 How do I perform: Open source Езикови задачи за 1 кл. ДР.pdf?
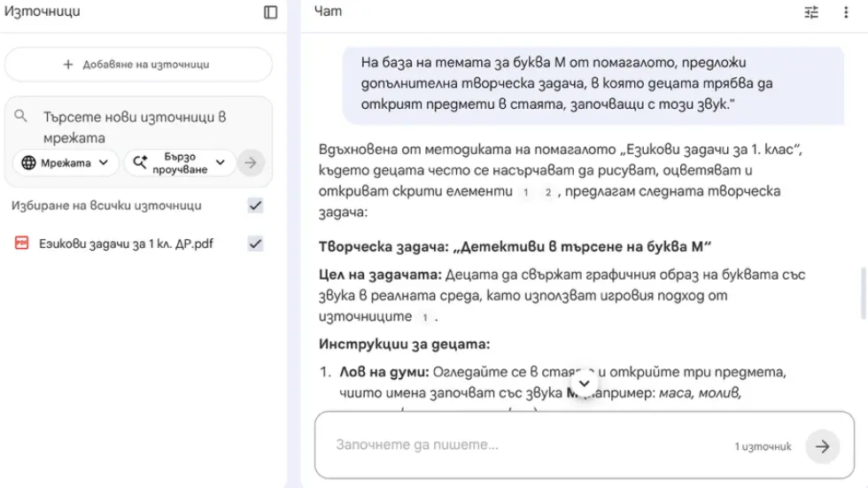coord(126,244)
